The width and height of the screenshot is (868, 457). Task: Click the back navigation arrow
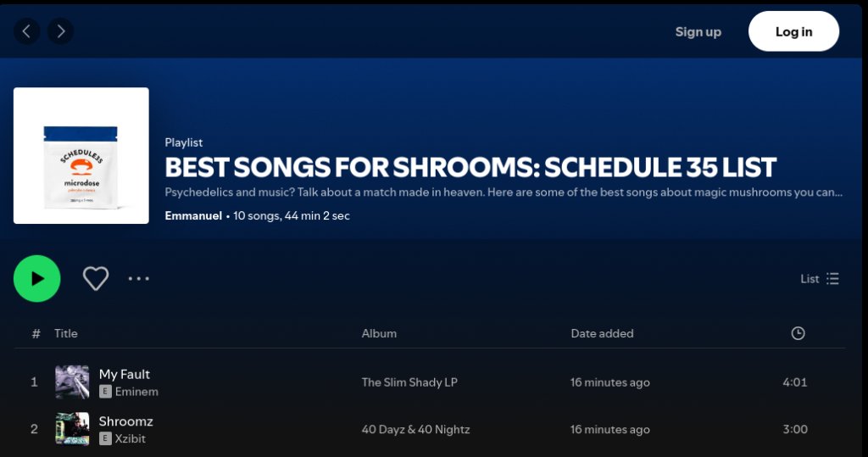[x=27, y=31]
